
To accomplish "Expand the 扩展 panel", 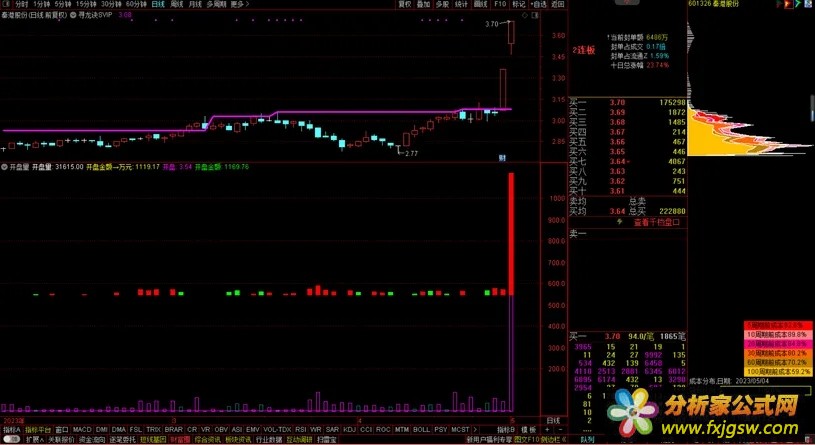I will 34,440.
